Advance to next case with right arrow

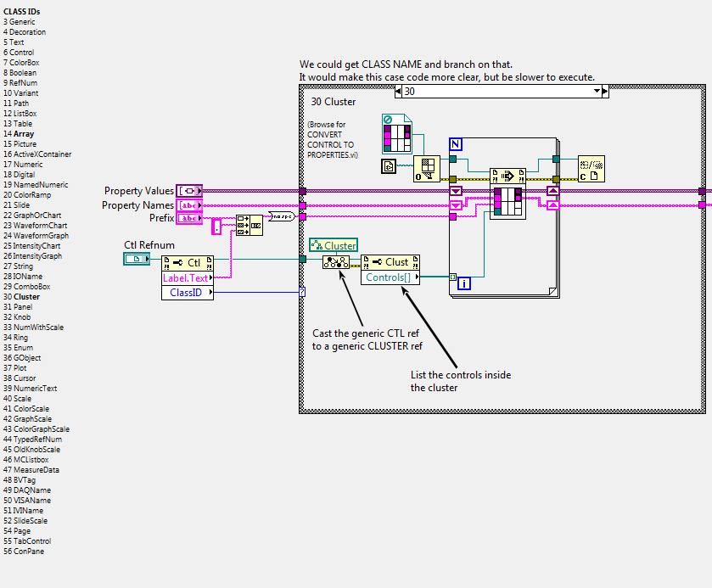coord(605,92)
